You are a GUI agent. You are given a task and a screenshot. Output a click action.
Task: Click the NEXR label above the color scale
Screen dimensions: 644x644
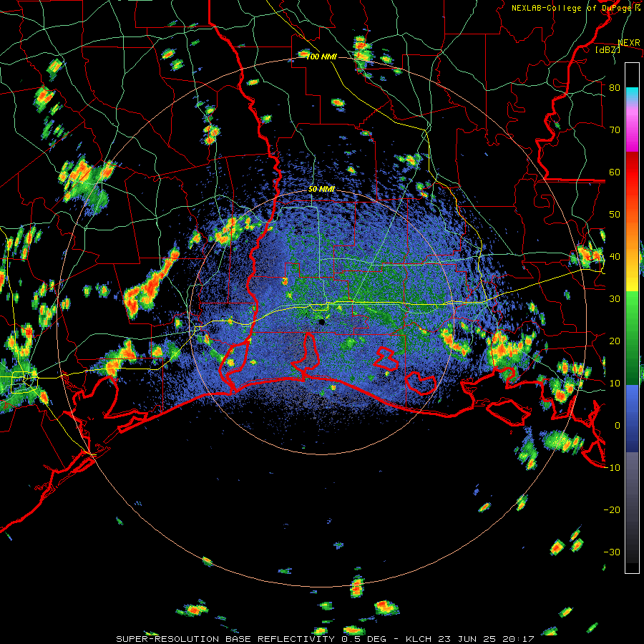(629, 43)
